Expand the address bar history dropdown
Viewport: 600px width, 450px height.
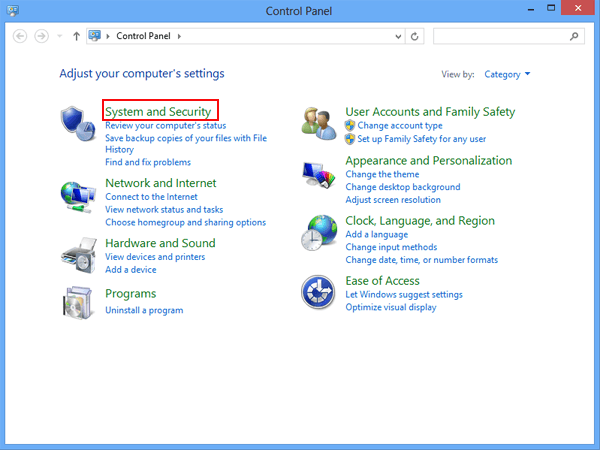(x=398, y=36)
